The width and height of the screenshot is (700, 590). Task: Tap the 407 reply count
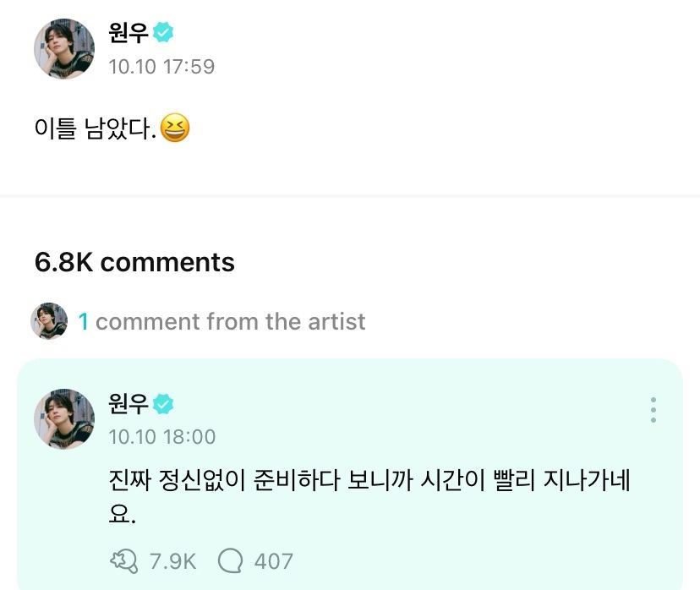point(274,561)
